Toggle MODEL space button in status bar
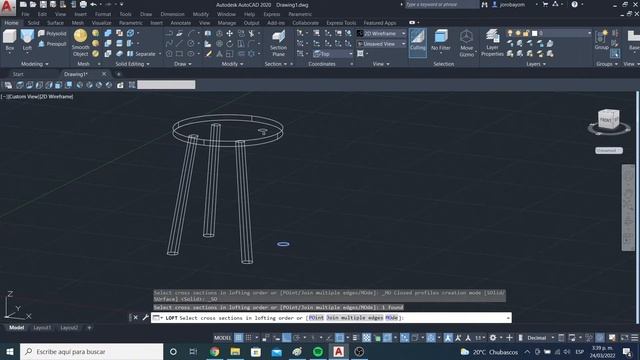This screenshot has height=360, width=640. tap(222, 338)
